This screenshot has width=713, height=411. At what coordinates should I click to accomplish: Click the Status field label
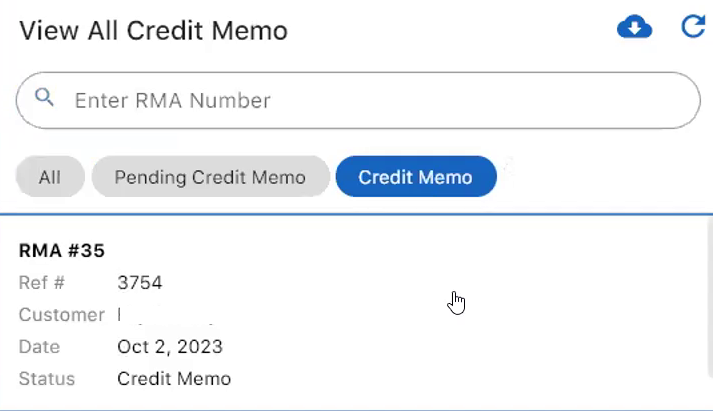pos(45,379)
